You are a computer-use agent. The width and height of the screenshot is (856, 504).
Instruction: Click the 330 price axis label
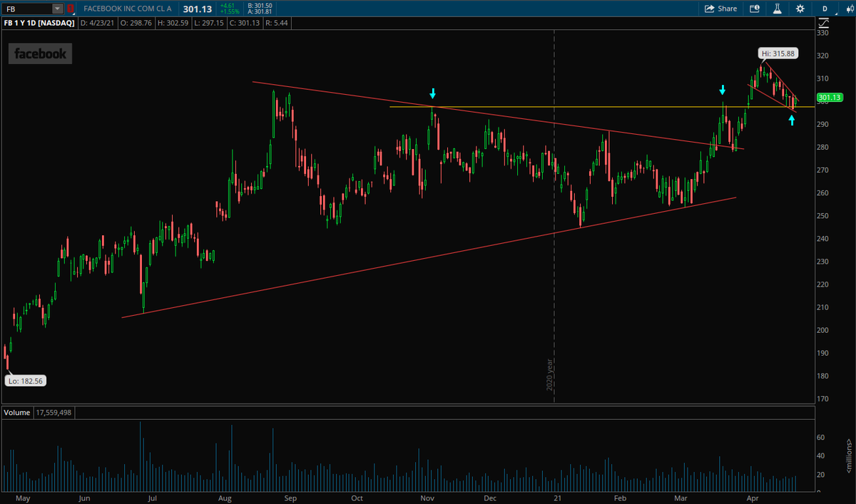[823, 33]
